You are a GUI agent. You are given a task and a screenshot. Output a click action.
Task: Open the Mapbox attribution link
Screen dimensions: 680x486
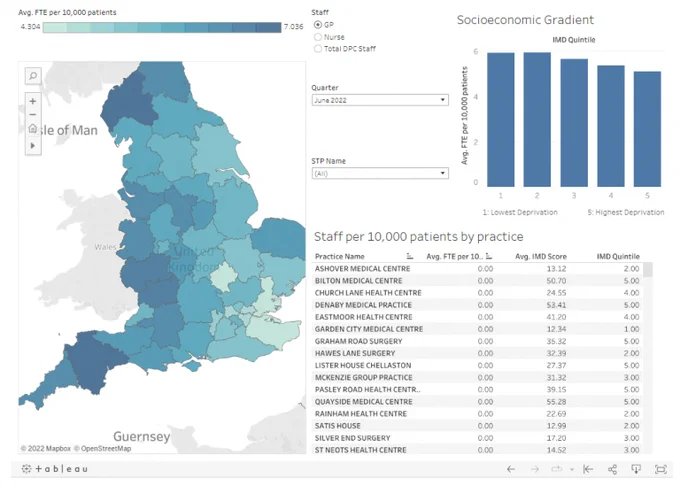(x=46, y=448)
